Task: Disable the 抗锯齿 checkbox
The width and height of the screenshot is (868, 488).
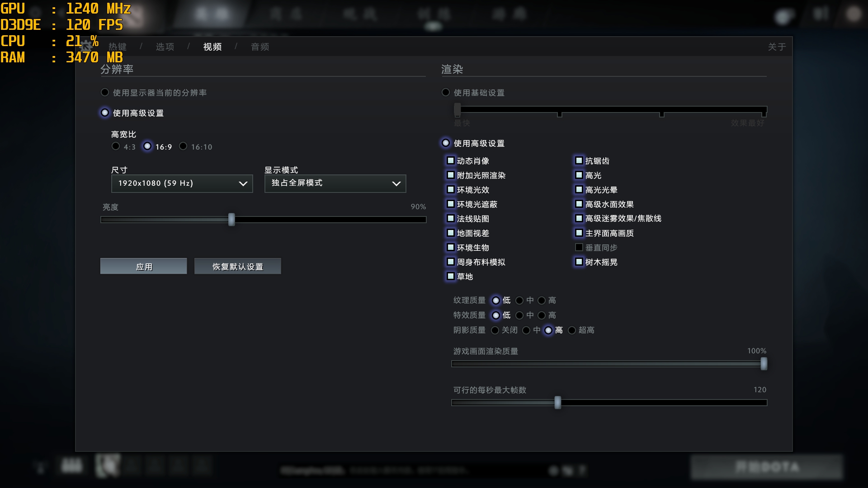Action: [x=579, y=160]
